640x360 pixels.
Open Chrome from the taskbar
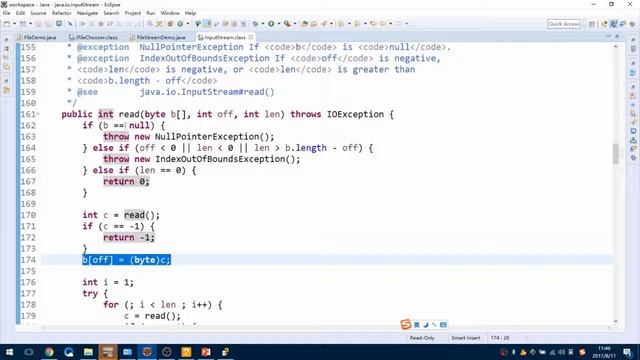(x=49, y=352)
